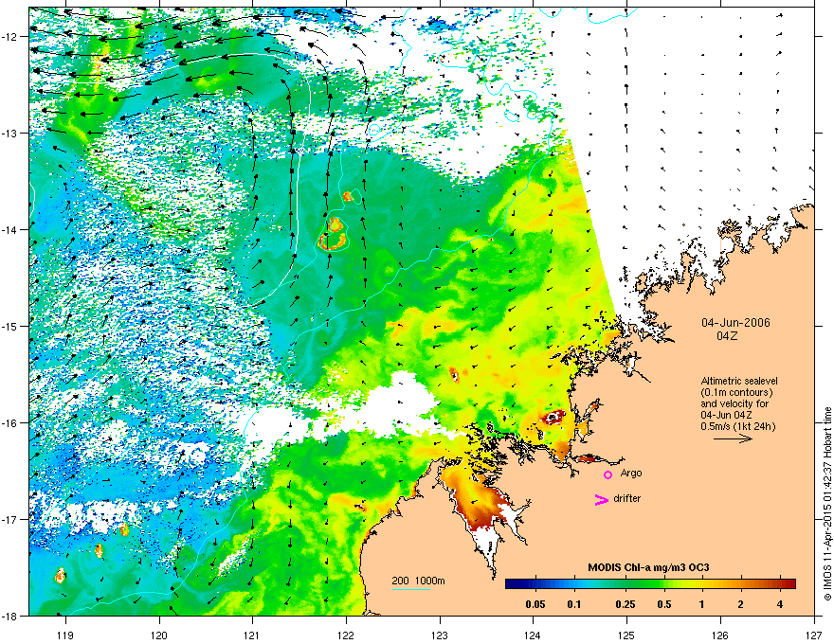Click the date label 04-Jun-2006
Viewport: 834px width, 644px height.
(x=735, y=323)
